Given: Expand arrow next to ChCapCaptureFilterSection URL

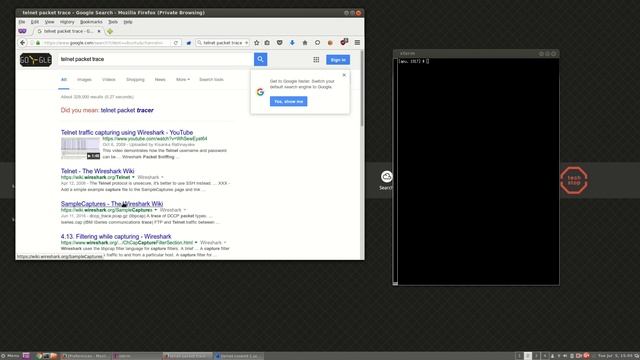Looking at the screenshot, I should [196, 242].
